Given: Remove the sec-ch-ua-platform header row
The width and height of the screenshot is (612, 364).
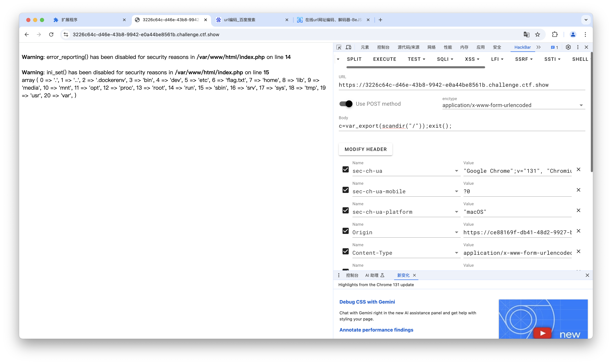Looking at the screenshot, I should click(578, 211).
